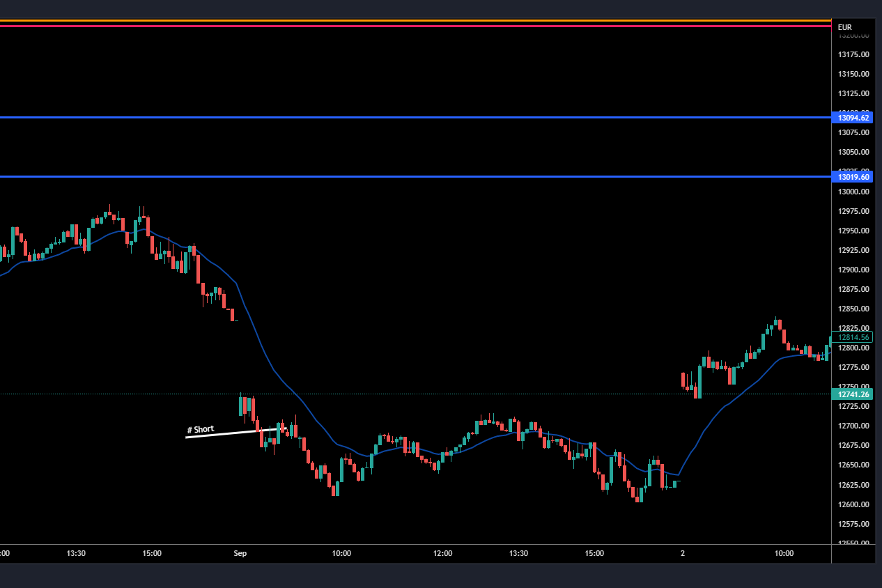The width and height of the screenshot is (882, 588).
Task: Click the first 13:30 time axis label
Action: tap(76, 554)
